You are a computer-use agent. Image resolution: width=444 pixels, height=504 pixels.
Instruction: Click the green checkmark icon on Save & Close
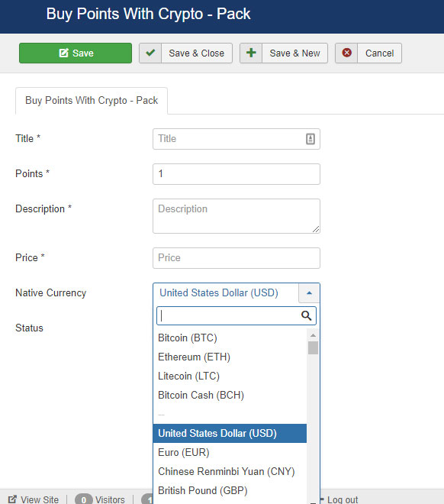coord(150,53)
